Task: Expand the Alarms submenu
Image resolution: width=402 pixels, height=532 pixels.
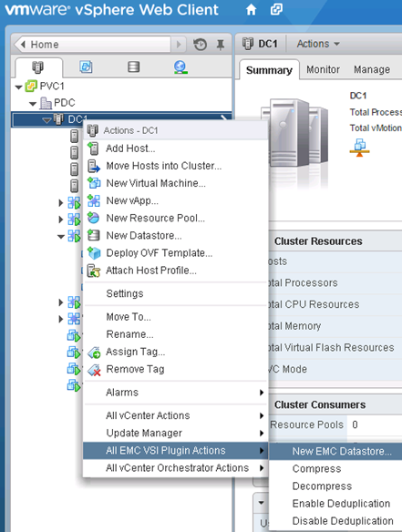Action: click(175, 393)
